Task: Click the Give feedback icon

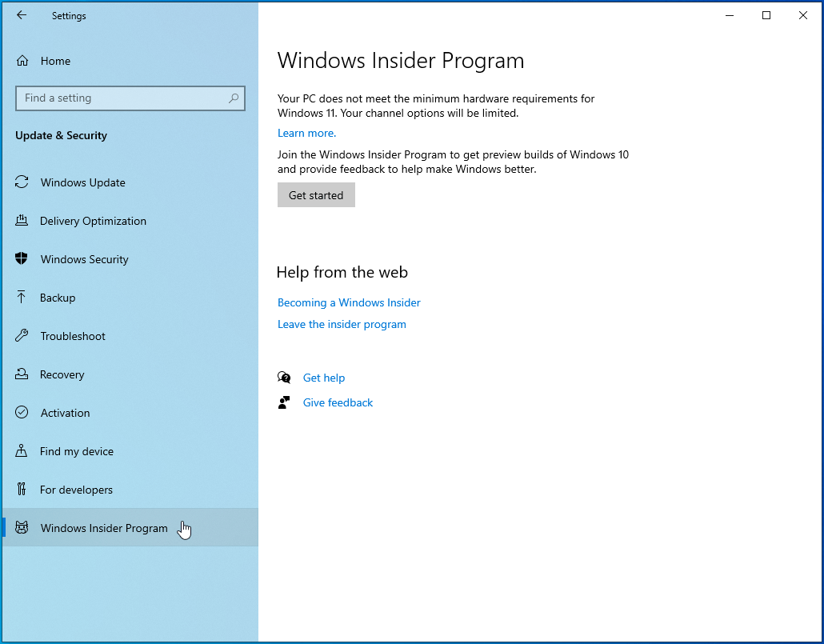Action: coord(284,402)
